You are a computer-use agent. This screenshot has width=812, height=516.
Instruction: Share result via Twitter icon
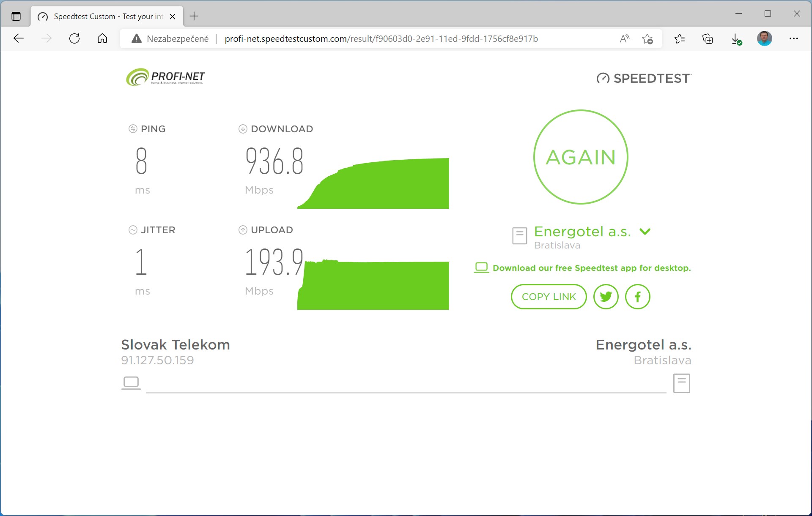606,297
